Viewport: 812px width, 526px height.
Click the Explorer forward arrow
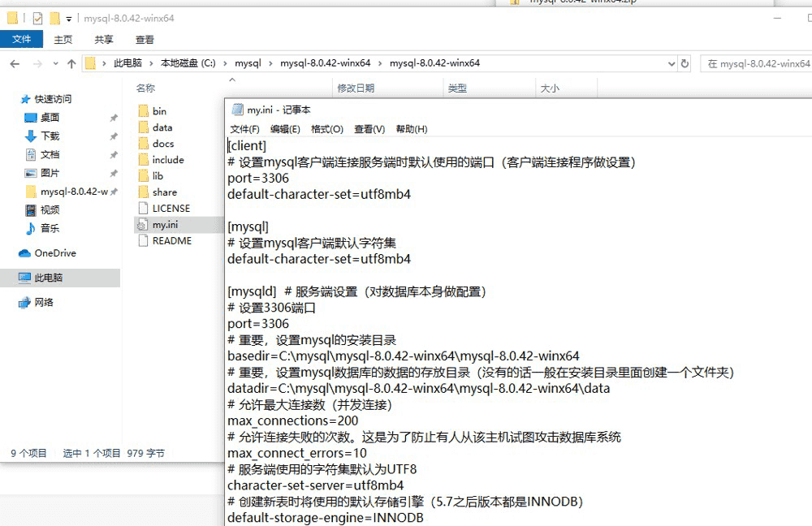pyautogui.click(x=38, y=63)
